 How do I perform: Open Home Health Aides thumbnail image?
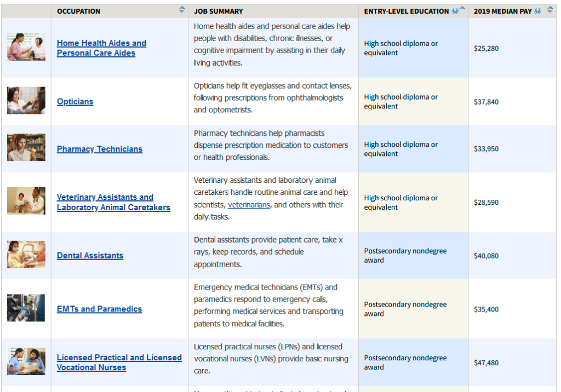point(26,47)
